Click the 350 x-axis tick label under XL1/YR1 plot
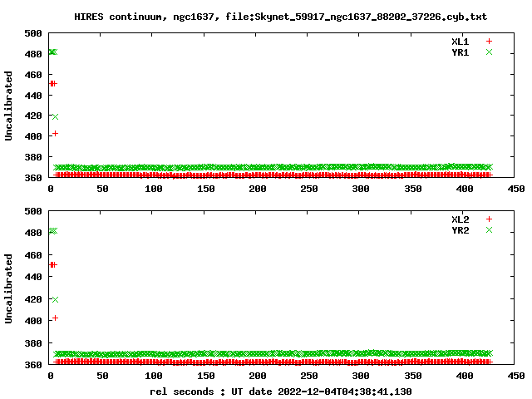Image resolution: width=532 pixels, height=399 pixels. coord(413,189)
